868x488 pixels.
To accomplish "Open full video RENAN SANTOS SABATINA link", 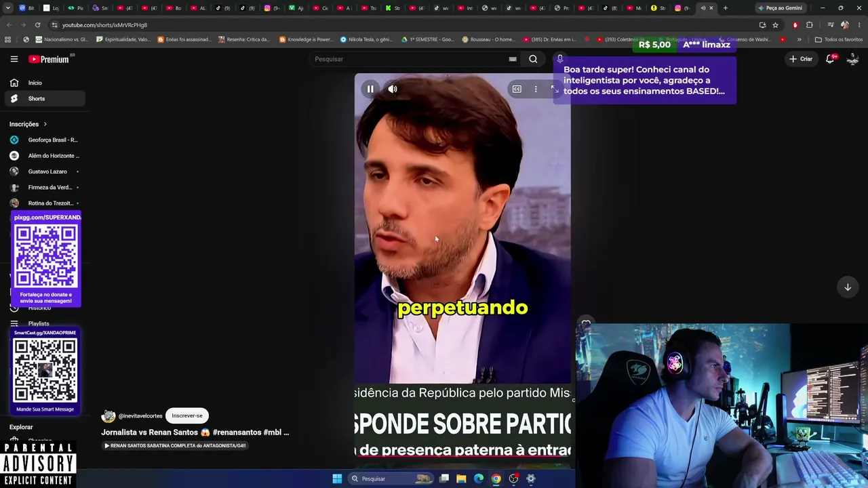I will (x=175, y=445).
